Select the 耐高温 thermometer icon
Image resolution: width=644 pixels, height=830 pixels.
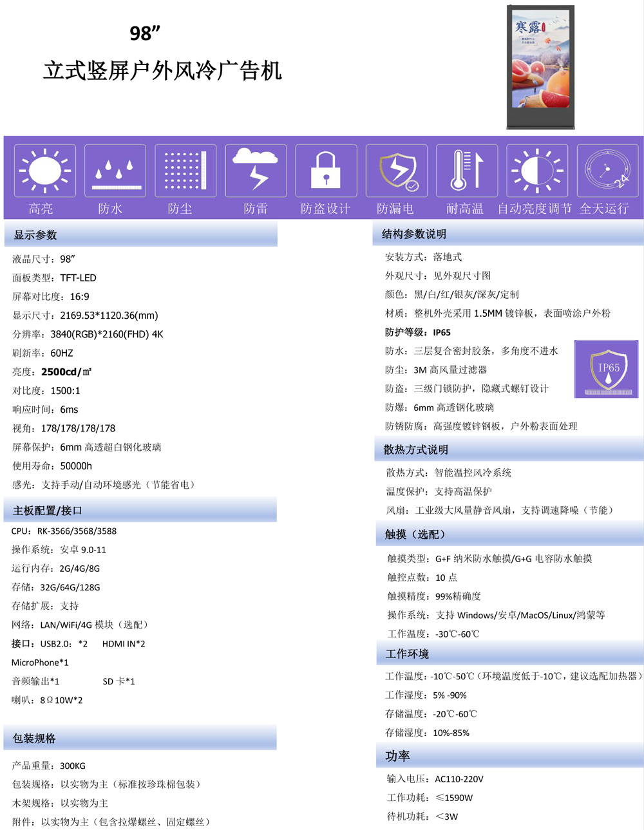coord(466,169)
